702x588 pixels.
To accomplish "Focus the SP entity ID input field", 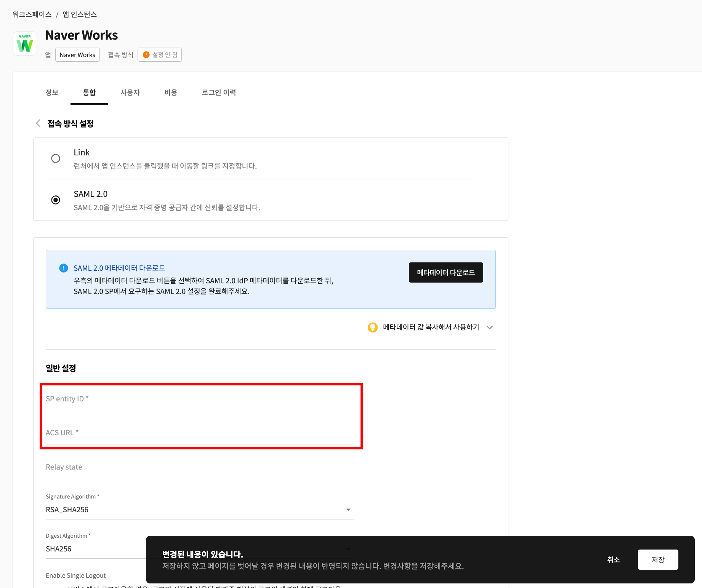I will tap(199, 399).
